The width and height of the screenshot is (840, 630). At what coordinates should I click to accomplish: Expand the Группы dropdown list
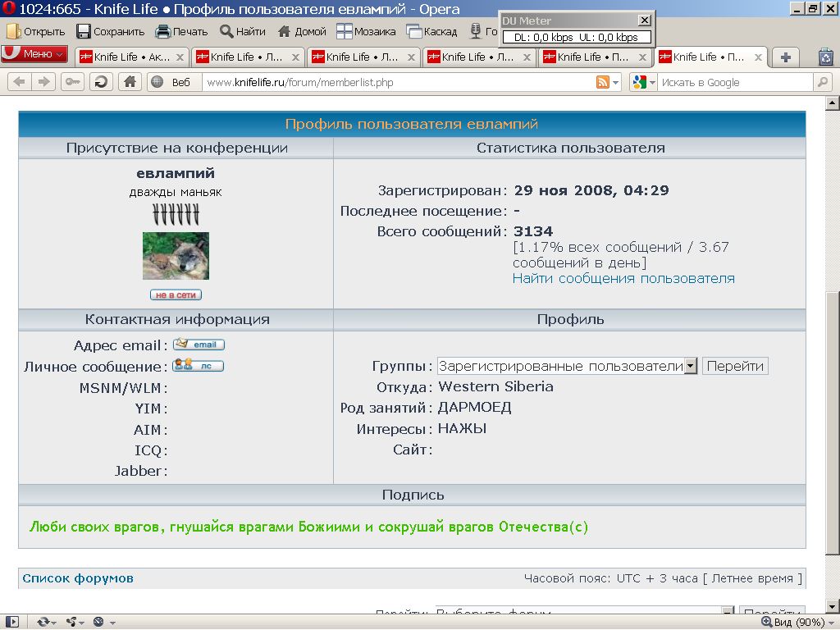(690, 366)
